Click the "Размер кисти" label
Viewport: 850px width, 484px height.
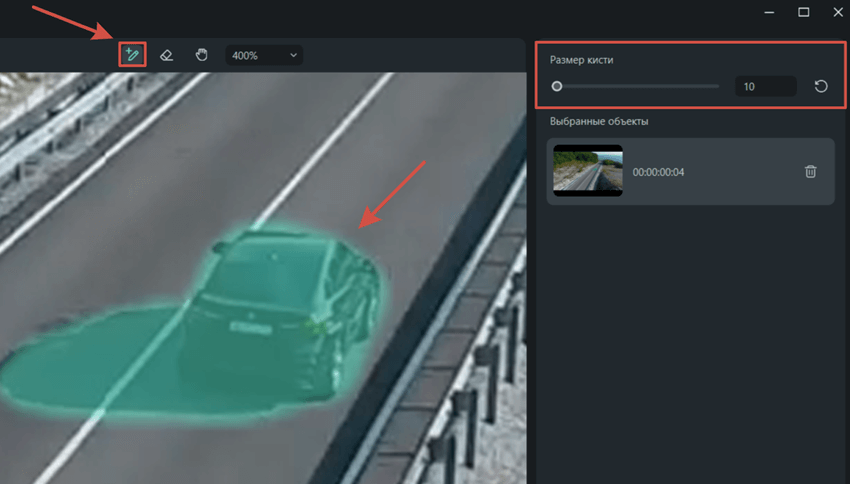(x=581, y=60)
